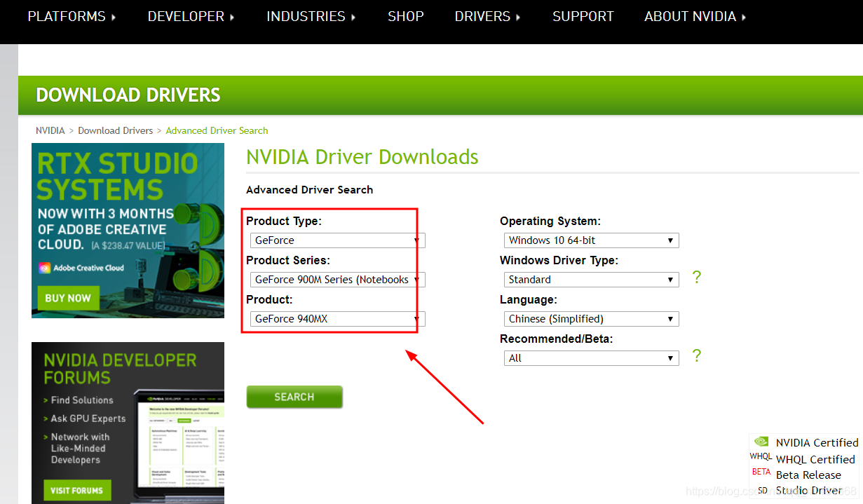
Task: Open the Product Type dropdown
Action: click(x=338, y=240)
